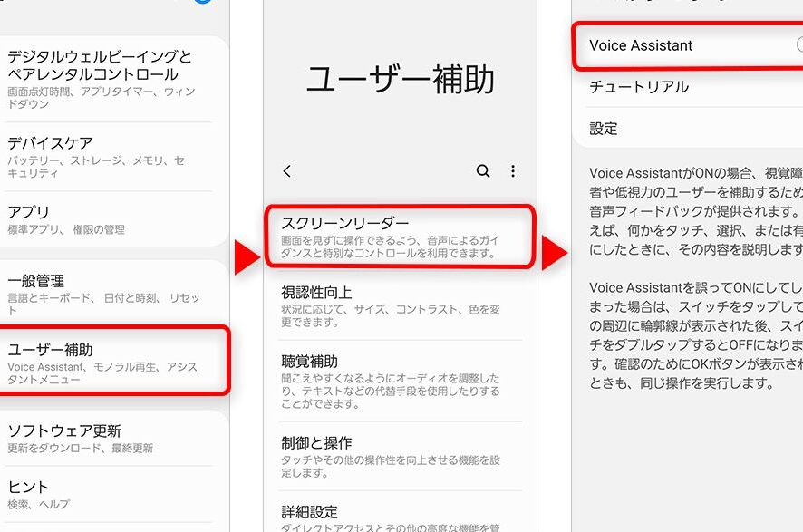Open アプリ settings
This screenshot has height=532, width=803.
click(110, 219)
